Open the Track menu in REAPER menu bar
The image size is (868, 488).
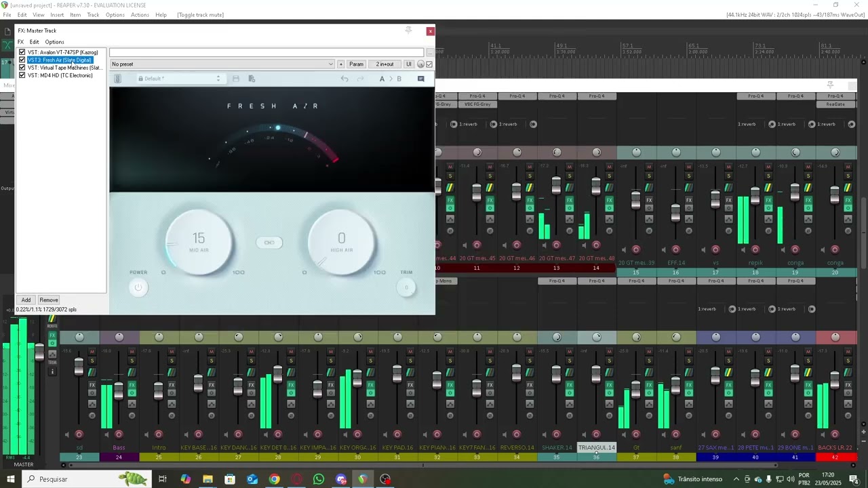[x=93, y=15]
